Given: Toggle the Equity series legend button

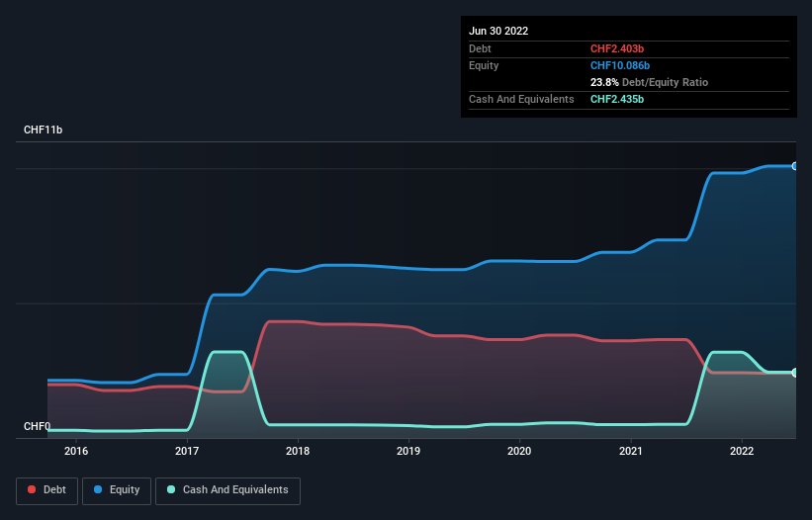Looking at the screenshot, I should click(x=117, y=490).
